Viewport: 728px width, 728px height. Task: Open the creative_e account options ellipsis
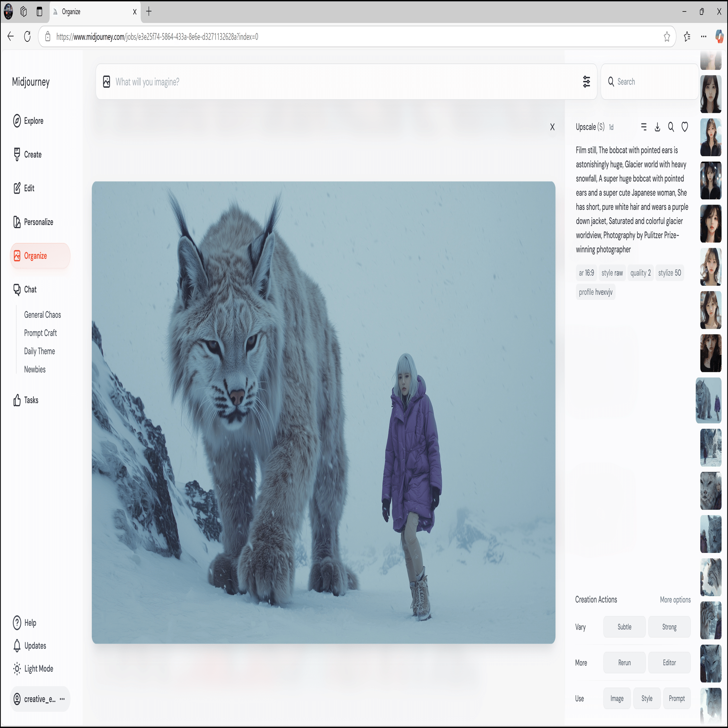pyautogui.click(x=62, y=699)
